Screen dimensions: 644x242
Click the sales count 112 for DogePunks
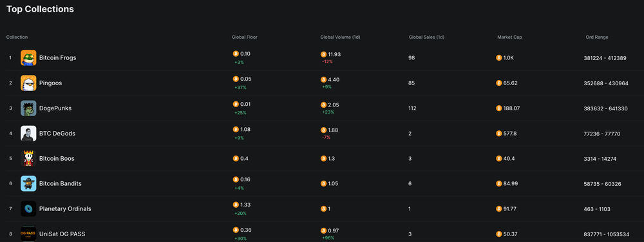(412, 108)
